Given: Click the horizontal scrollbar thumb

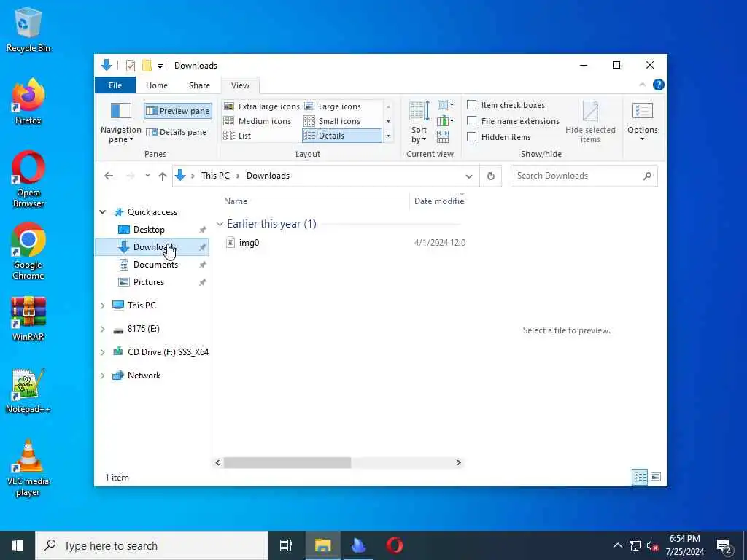Looking at the screenshot, I should click(287, 462).
